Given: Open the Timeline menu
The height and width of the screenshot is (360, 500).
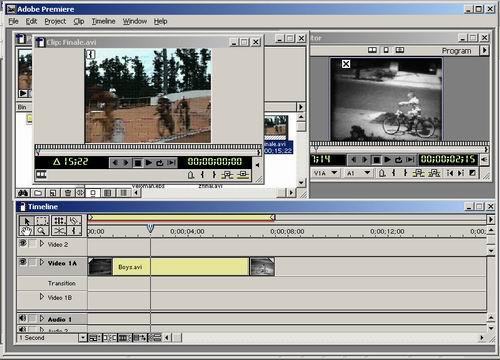Looking at the screenshot, I should point(103,21).
